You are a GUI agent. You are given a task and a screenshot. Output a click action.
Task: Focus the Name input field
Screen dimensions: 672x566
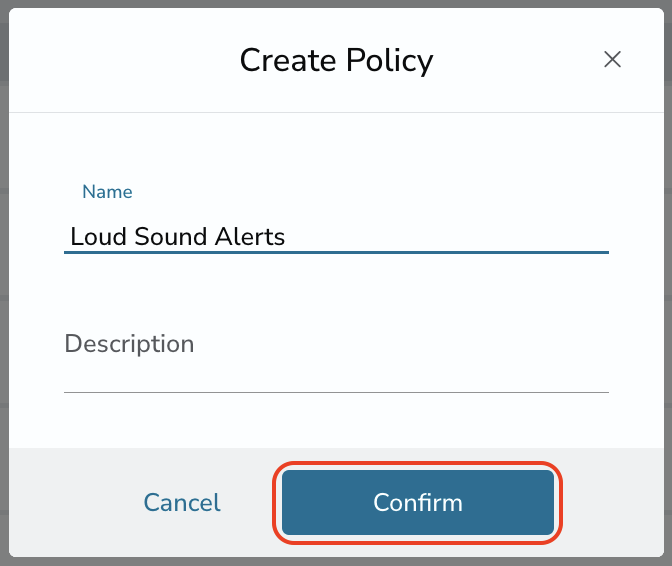click(x=336, y=237)
